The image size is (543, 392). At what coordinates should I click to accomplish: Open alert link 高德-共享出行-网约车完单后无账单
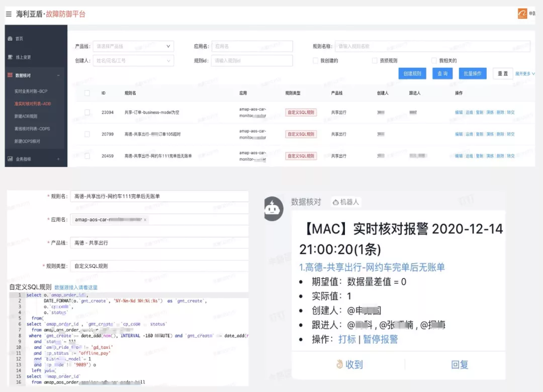(372, 267)
